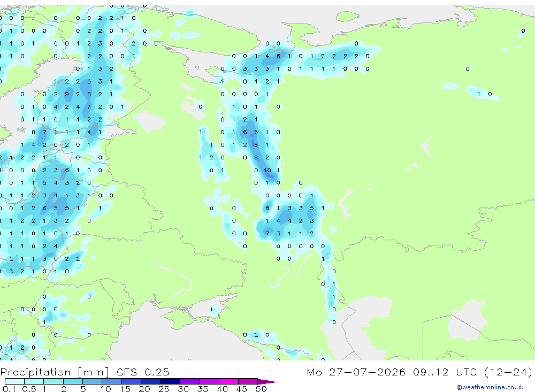
Task: Click the legend label 15
Action: (x=125, y=389)
